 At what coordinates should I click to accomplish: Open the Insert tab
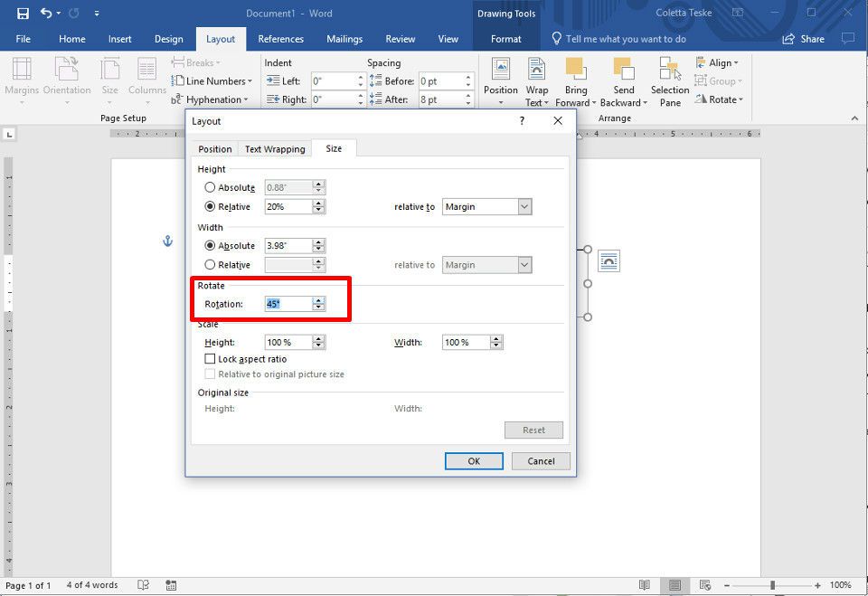pos(119,39)
